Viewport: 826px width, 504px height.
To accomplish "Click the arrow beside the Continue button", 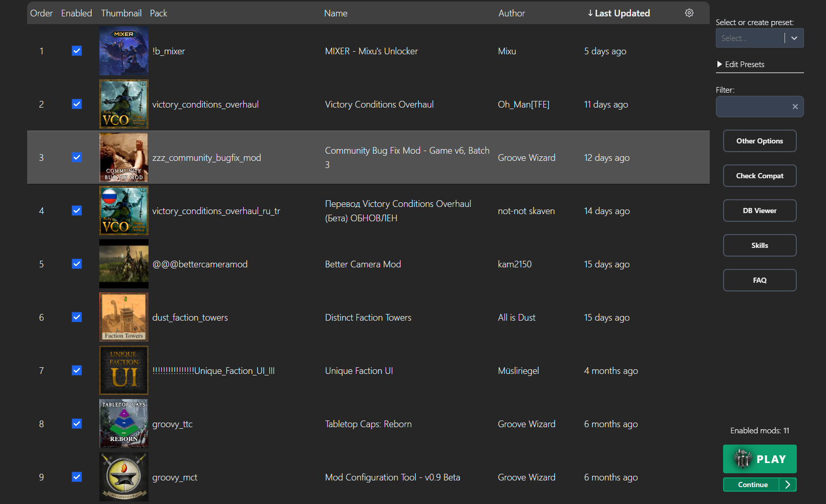I will click(788, 485).
